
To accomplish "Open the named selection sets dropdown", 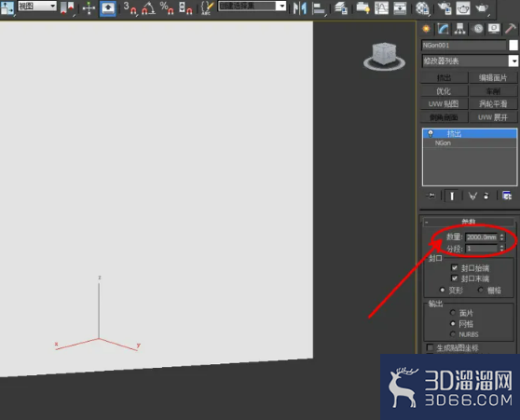I will (252, 6).
